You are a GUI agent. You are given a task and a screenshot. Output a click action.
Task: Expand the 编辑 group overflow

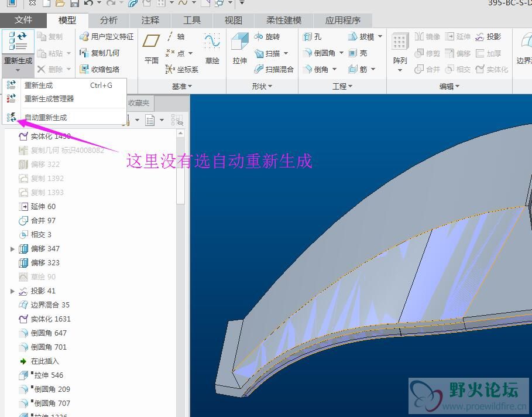[x=449, y=87]
